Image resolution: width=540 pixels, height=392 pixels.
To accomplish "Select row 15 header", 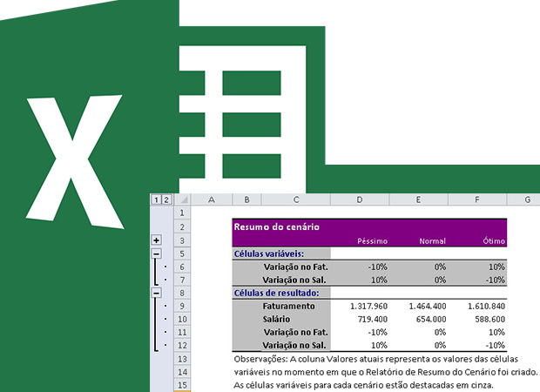I will click(x=182, y=385).
